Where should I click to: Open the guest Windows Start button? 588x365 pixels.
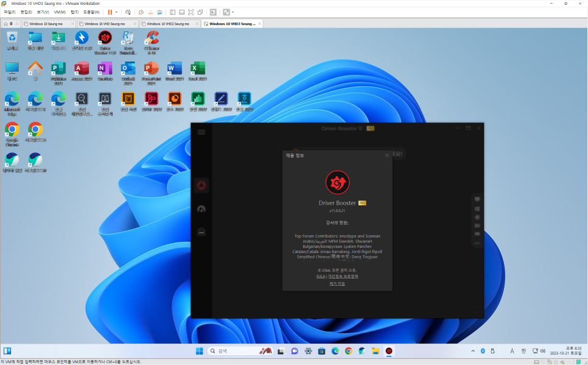click(199, 351)
